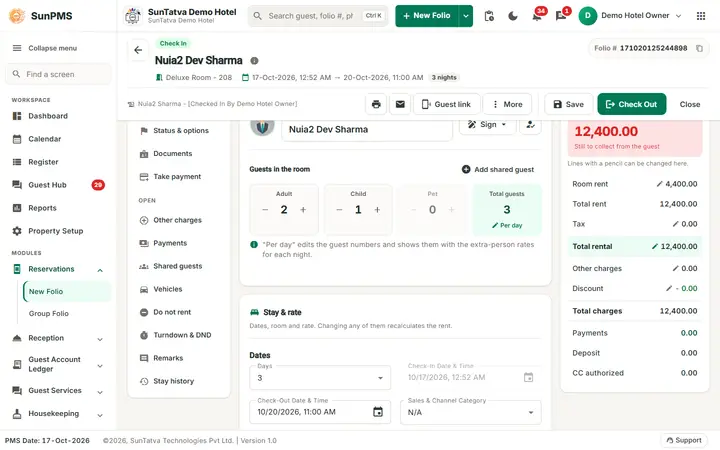Click the Find a screen field
Viewport: 720px width, 450px height.
coord(58,74)
